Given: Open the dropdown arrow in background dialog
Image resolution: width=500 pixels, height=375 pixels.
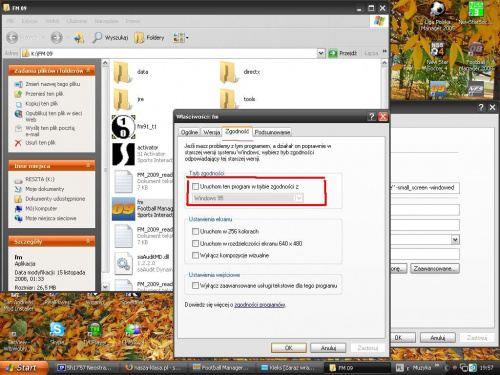Looking at the screenshot, I should 455,239.
